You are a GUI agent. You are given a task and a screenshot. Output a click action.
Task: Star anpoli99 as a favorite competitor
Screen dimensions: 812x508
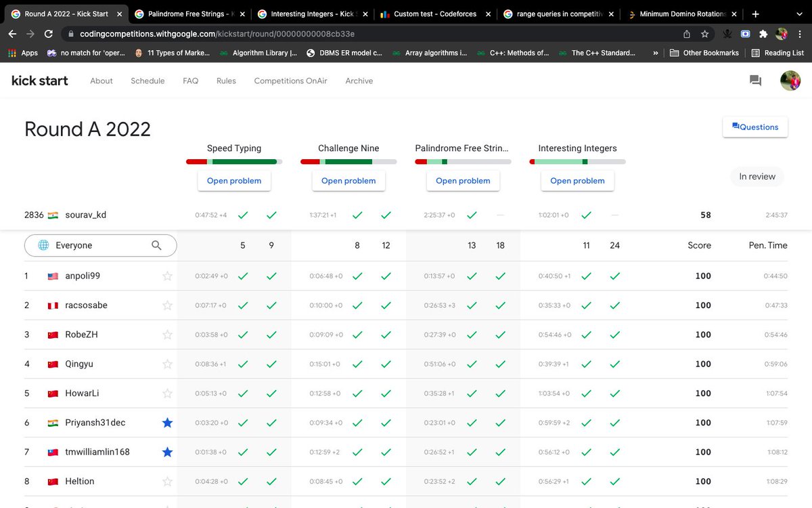tap(167, 276)
